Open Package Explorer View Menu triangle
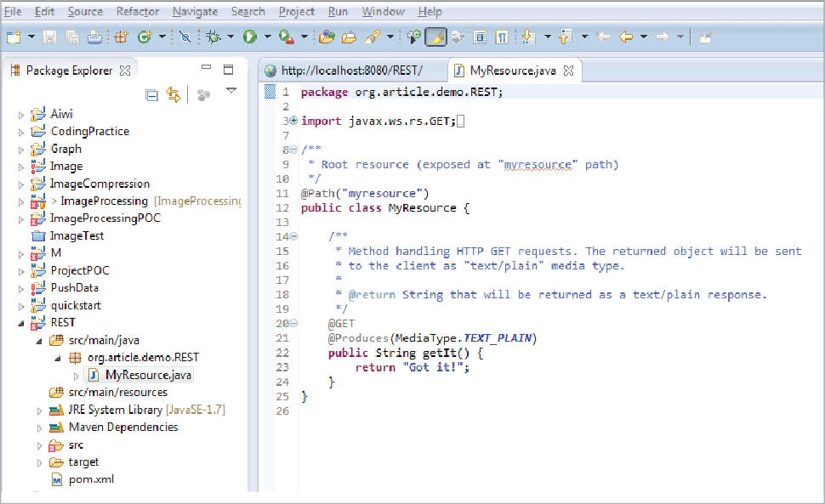This screenshot has height=504, width=825. click(x=230, y=90)
